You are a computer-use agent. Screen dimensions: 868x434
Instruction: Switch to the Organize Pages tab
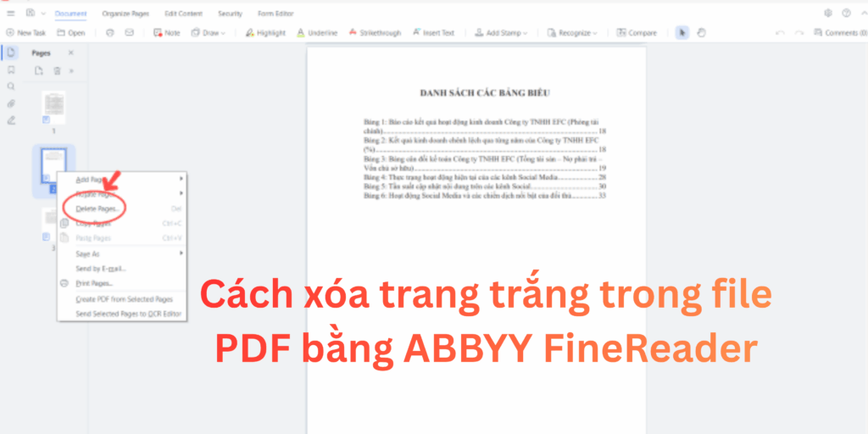click(125, 14)
